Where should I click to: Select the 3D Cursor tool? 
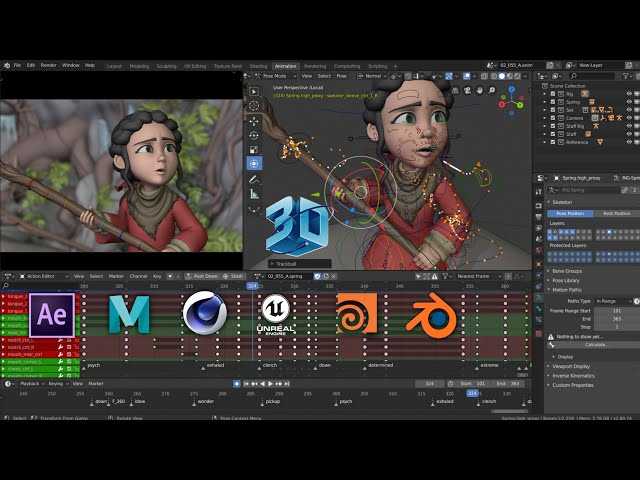[x=254, y=106]
